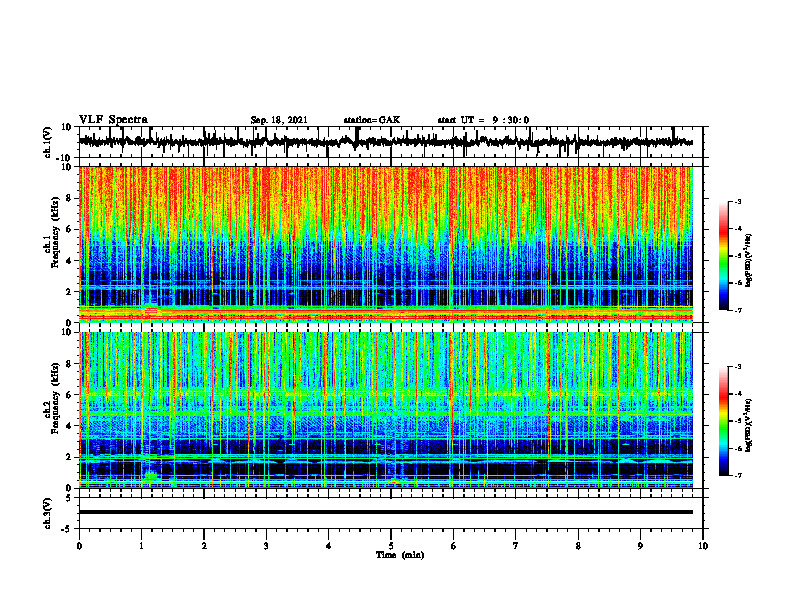Image resolution: width=792 pixels, height=612 pixels.
Task: Click the -3 label on lower color scale
Action: tap(738, 367)
